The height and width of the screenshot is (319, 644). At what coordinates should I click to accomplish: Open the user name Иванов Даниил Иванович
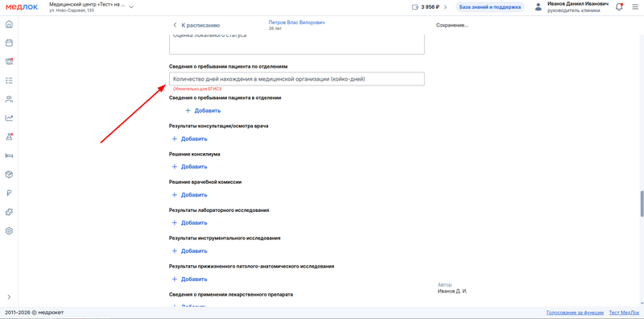pyautogui.click(x=578, y=3)
